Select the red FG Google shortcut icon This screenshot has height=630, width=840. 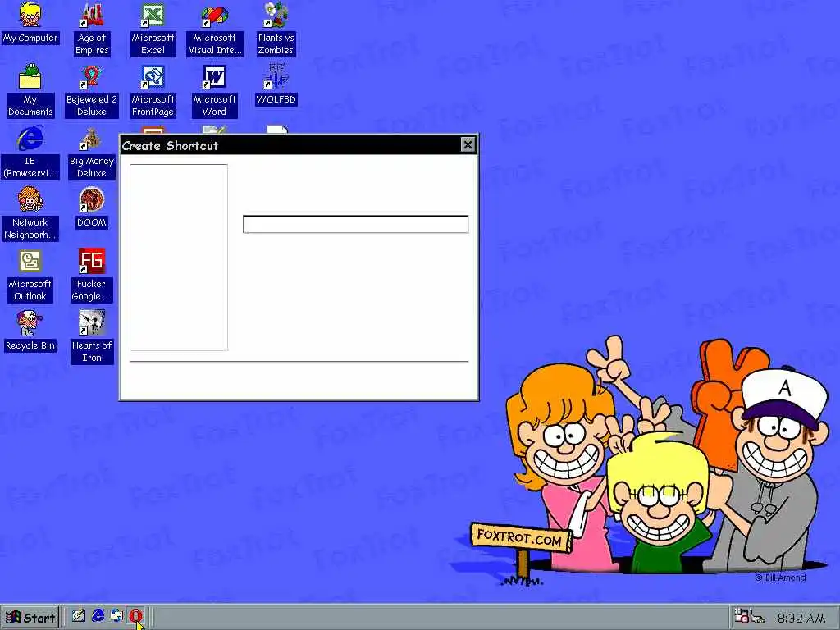[92, 261]
